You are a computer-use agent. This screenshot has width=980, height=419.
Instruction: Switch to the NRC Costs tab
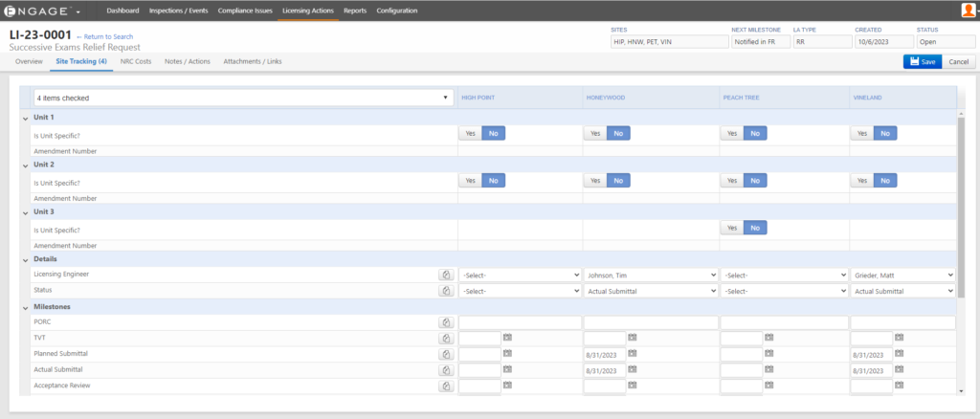click(136, 61)
